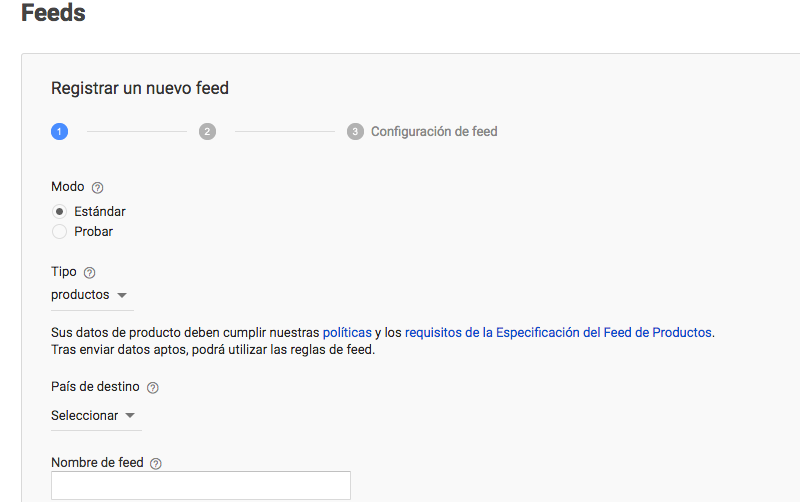
Task: Select the Probar radio button
Action: pos(59,232)
